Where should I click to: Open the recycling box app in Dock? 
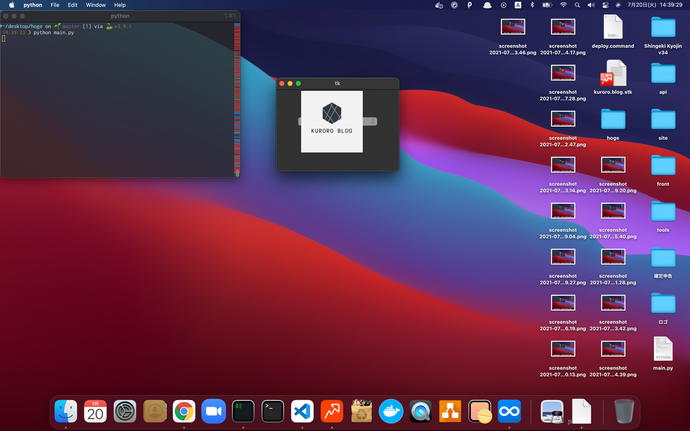[x=361, y=411]
